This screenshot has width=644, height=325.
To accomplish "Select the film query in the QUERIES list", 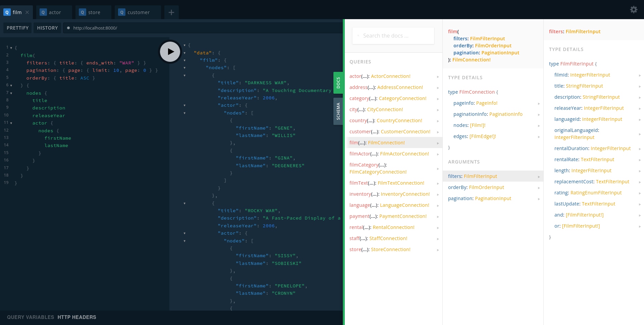I will [354, 142].
